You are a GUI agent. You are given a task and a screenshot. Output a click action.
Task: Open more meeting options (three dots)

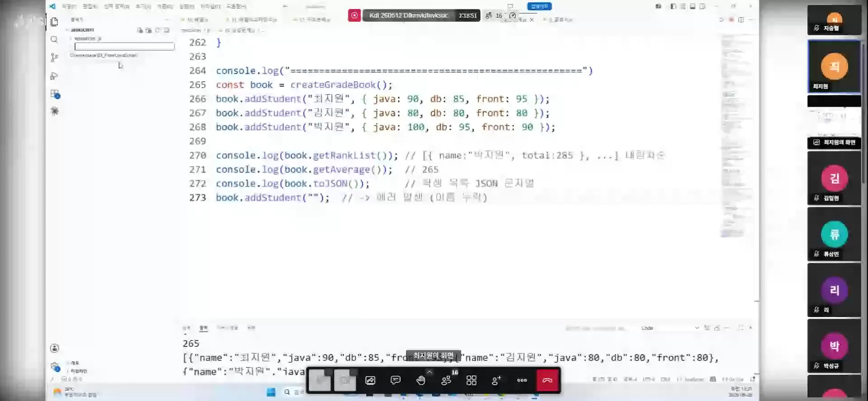coord(522,380)
